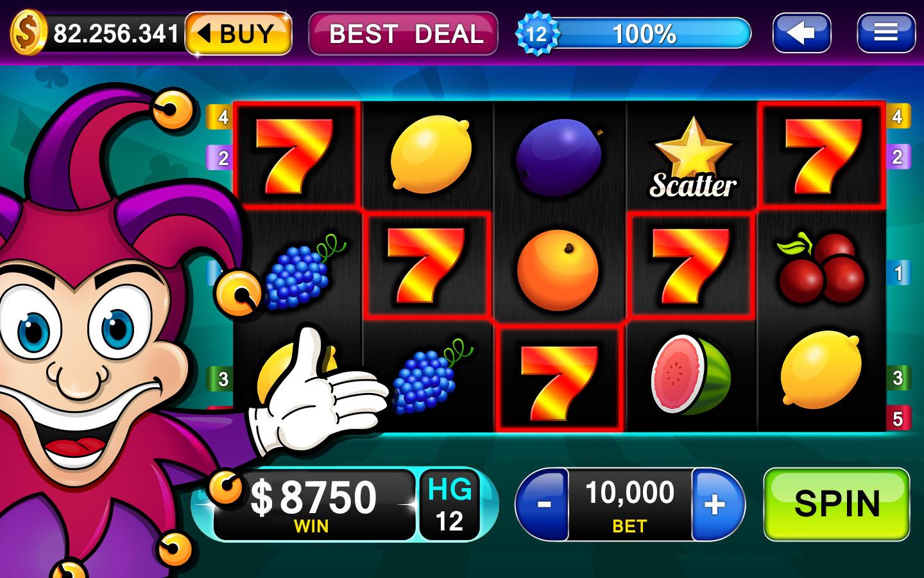The image size is (924, 578).
Task: Click the yellow BUY button
Action: click(x=239, y=33)
